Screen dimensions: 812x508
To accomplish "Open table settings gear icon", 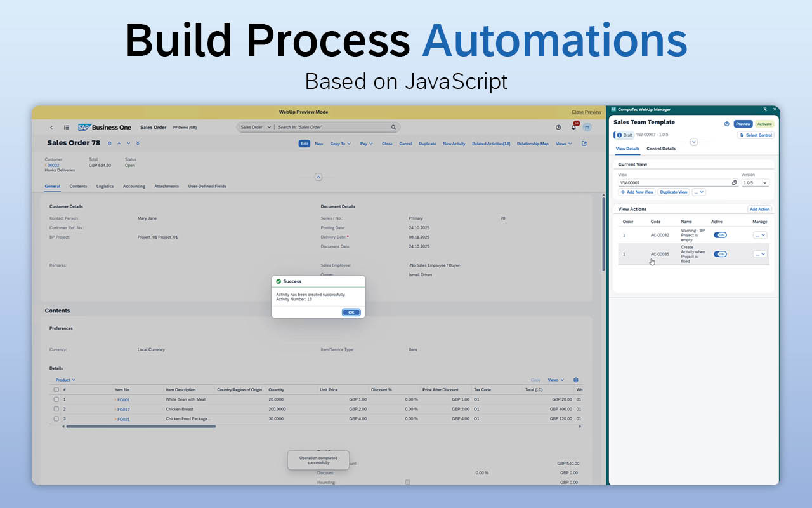I will pyautogui.click(x=576, y=380).
